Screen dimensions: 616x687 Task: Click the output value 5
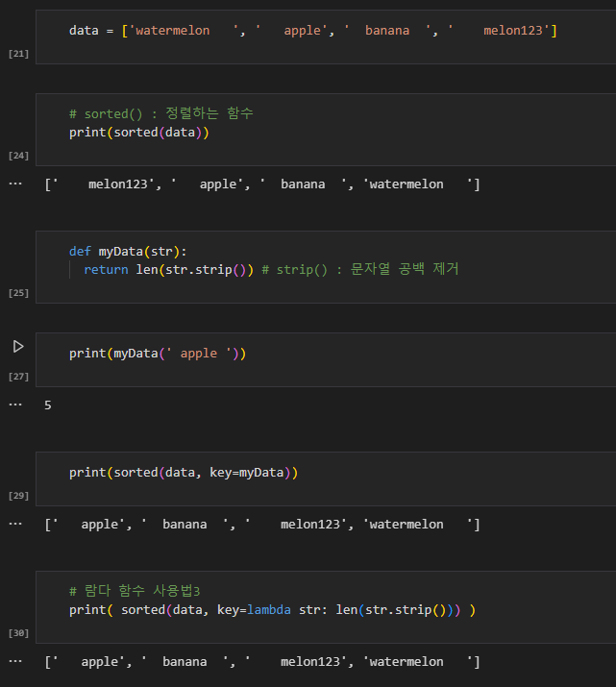[x=48, y=405]
